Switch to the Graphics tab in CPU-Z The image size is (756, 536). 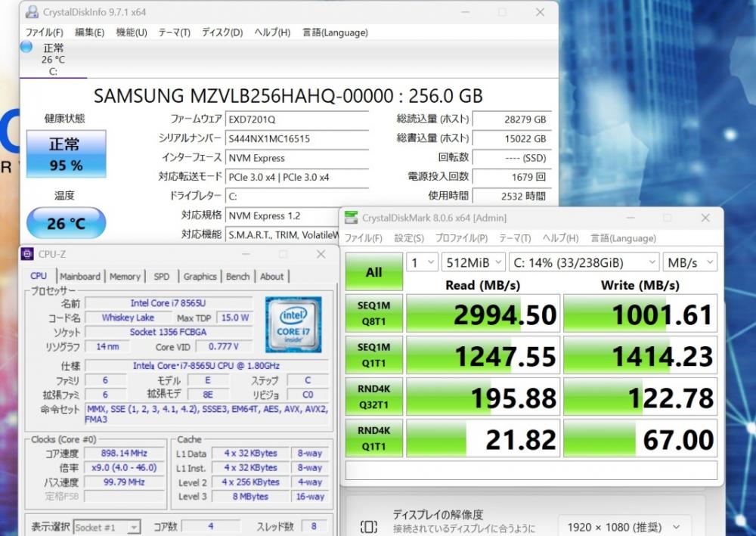(200, 276)
